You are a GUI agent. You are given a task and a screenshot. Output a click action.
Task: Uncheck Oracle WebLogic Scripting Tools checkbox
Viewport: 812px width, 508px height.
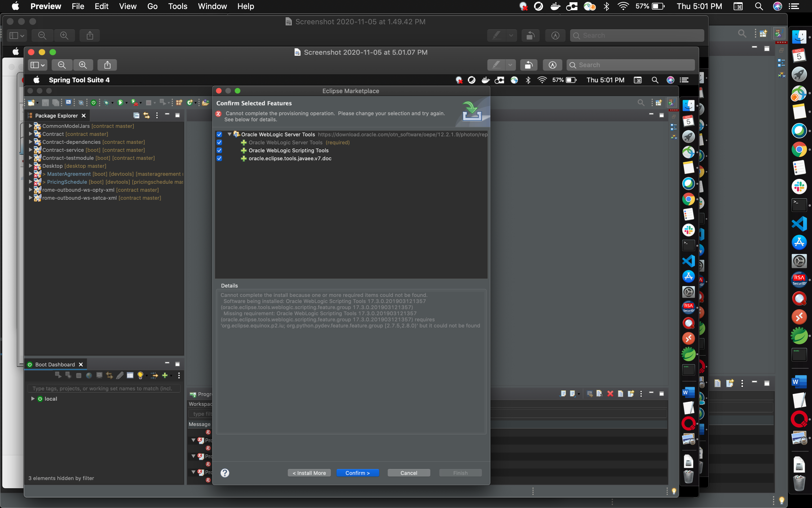[x=219, y=150]
